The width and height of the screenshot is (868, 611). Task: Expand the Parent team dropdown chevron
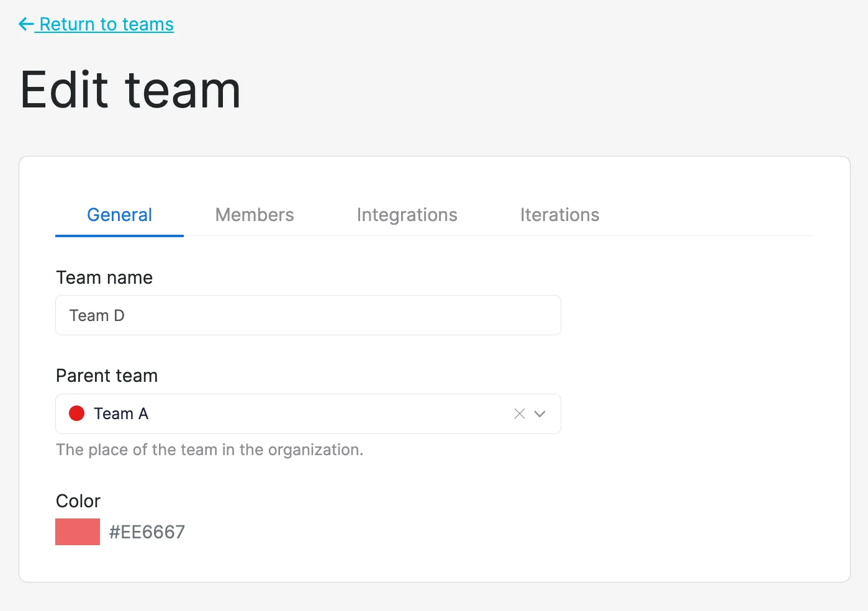click(x=540, y=414)
